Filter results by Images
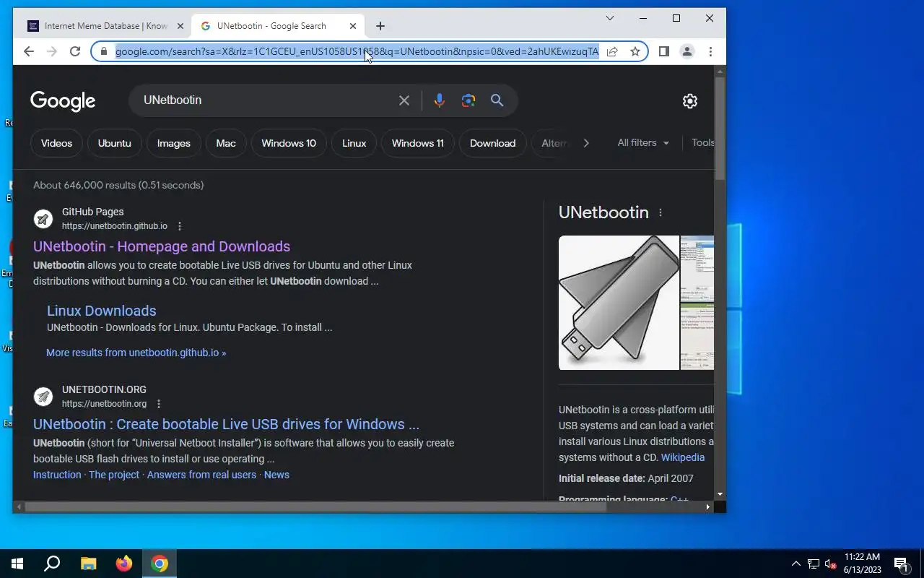 coord(174,143)
